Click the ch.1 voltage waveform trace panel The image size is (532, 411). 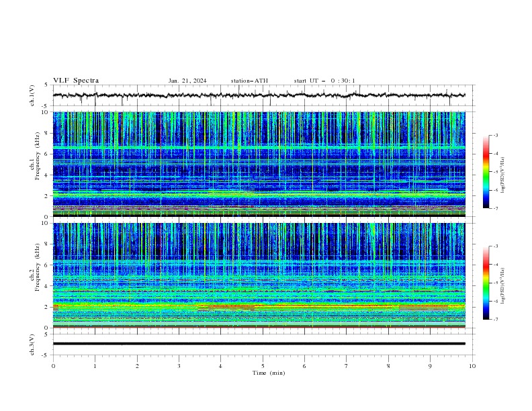(x=263, y=95)
